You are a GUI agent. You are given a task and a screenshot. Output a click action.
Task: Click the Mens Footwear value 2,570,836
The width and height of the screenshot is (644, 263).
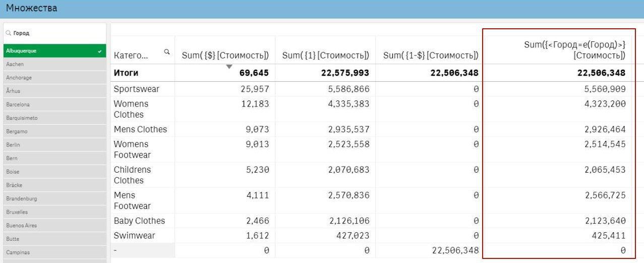(348, 195)
